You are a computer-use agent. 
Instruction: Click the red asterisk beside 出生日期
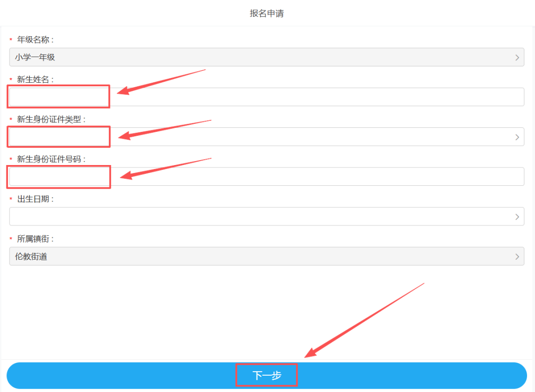click(10, 199)
